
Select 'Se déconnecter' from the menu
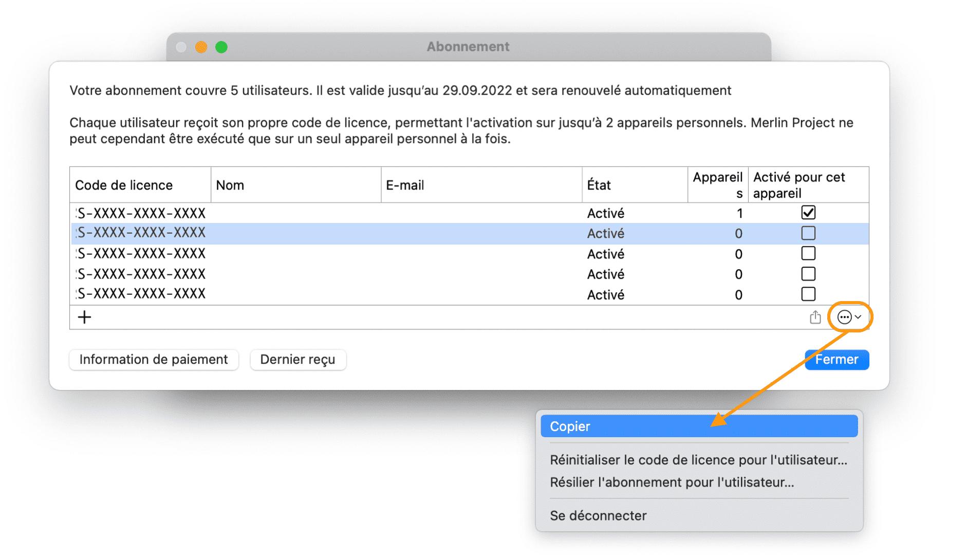pos(598,516)
